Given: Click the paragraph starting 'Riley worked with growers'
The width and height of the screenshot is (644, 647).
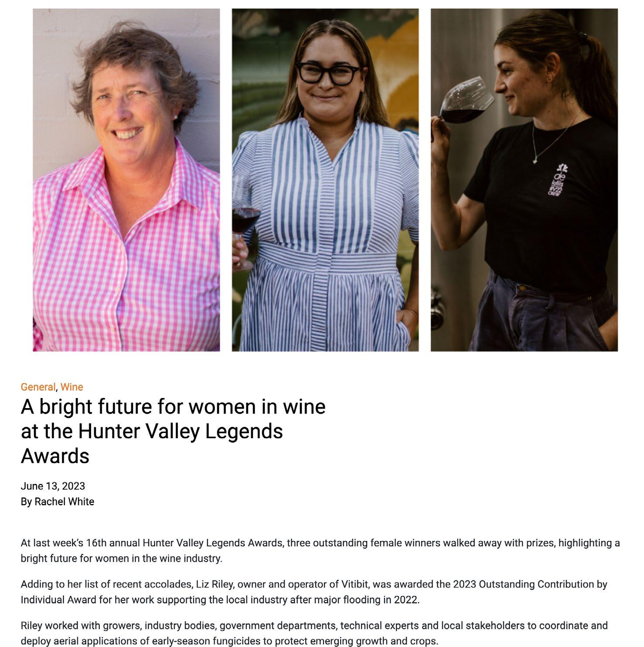Looking at the screenshot, I should 314,633.
